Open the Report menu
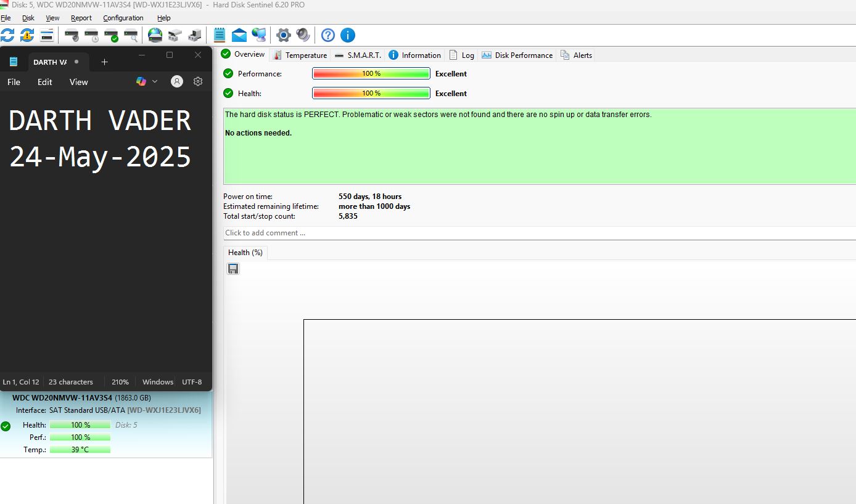The width and height of the screenshot is (856, 504). 81,18
